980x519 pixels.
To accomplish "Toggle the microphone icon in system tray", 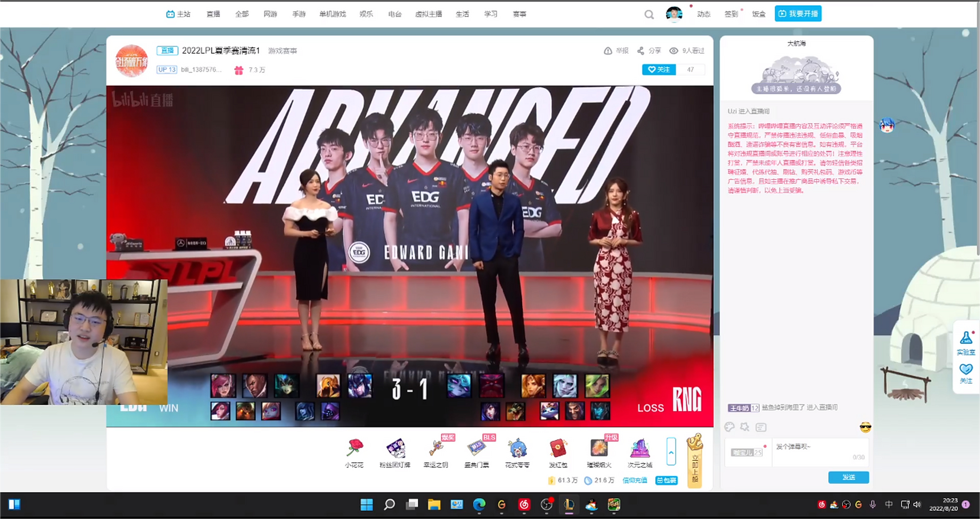I will [x=873, y=504].
